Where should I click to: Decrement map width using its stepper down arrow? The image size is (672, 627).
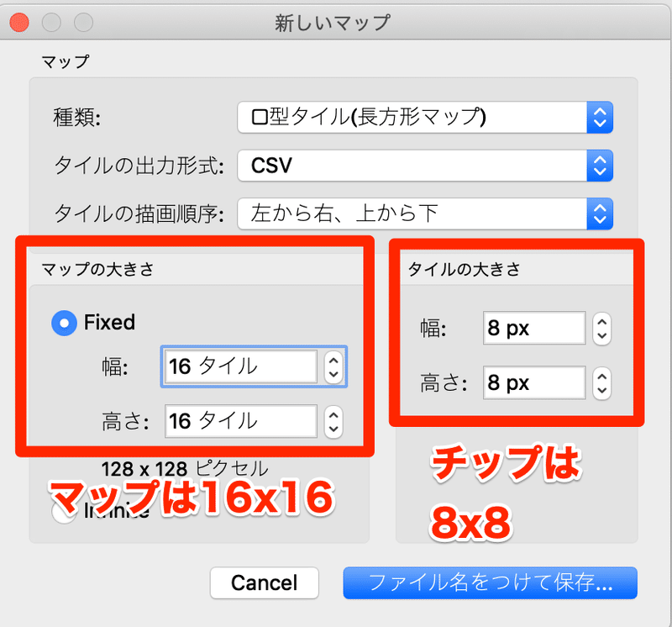click(333, 372)
